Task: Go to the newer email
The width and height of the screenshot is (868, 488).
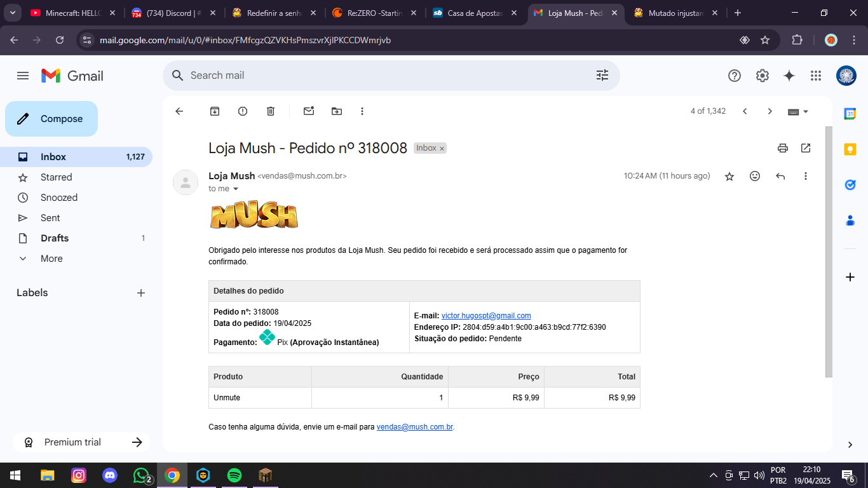Action: coord(745,111)
